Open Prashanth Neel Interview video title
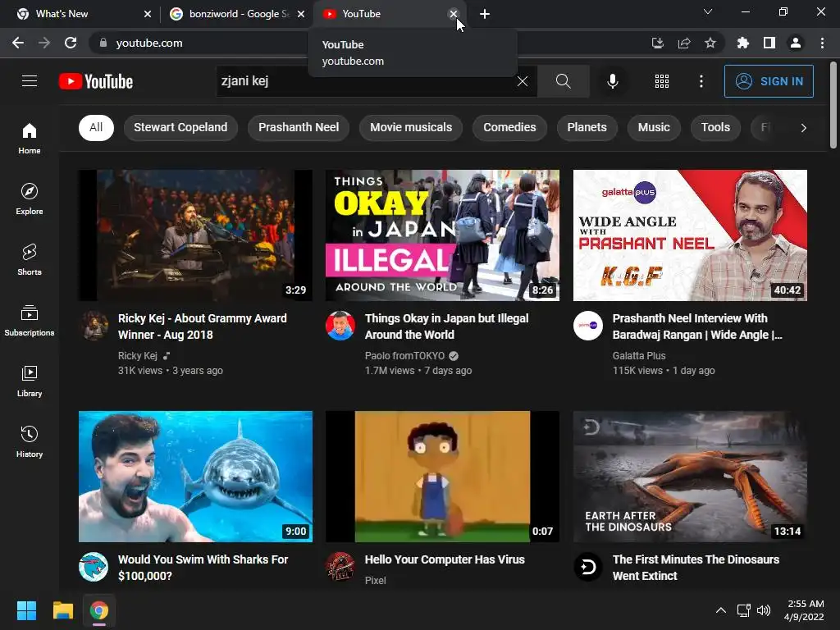 tap(697, 326)
